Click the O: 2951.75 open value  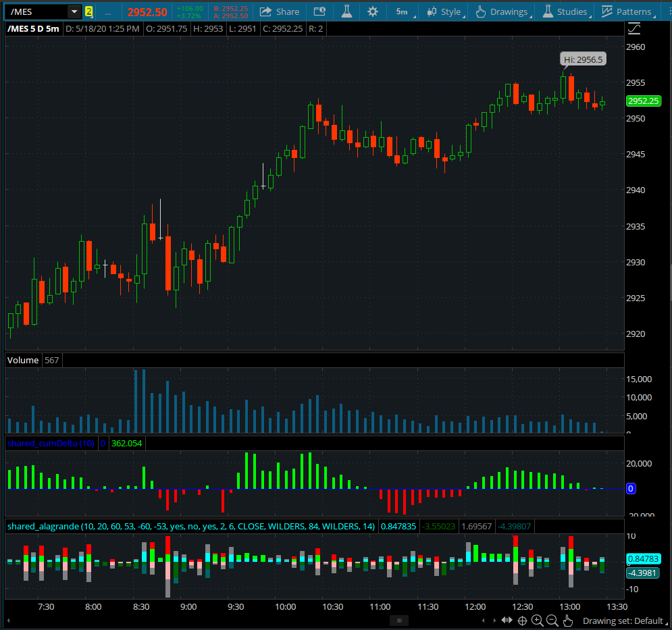[x=167, y=29]
